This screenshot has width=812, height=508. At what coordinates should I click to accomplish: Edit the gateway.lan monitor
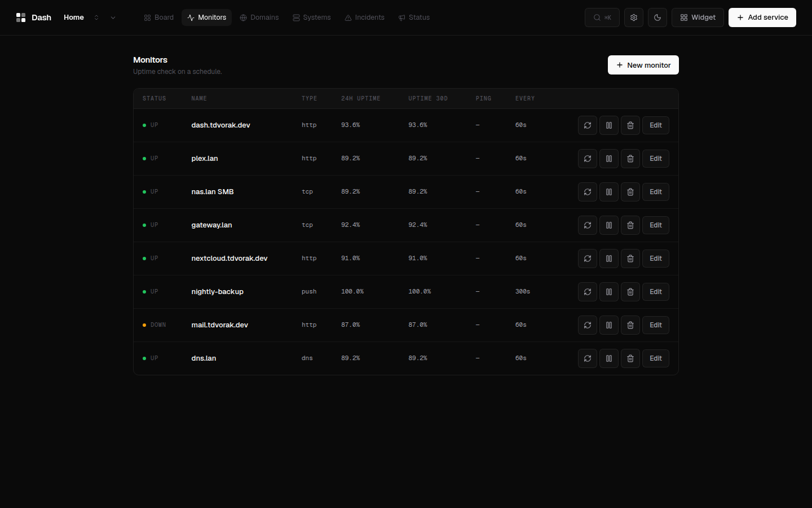coord(656,225)
